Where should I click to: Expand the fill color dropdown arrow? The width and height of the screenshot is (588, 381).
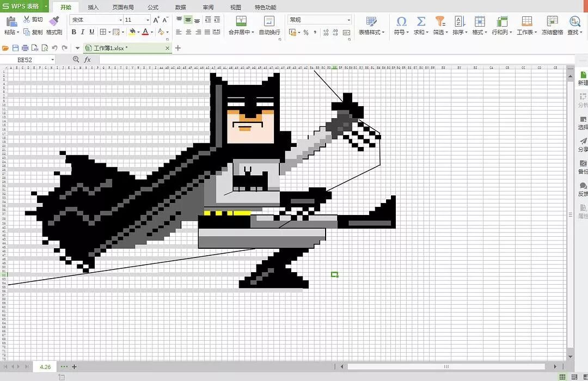pyautogui.click(x=138, y=33)
